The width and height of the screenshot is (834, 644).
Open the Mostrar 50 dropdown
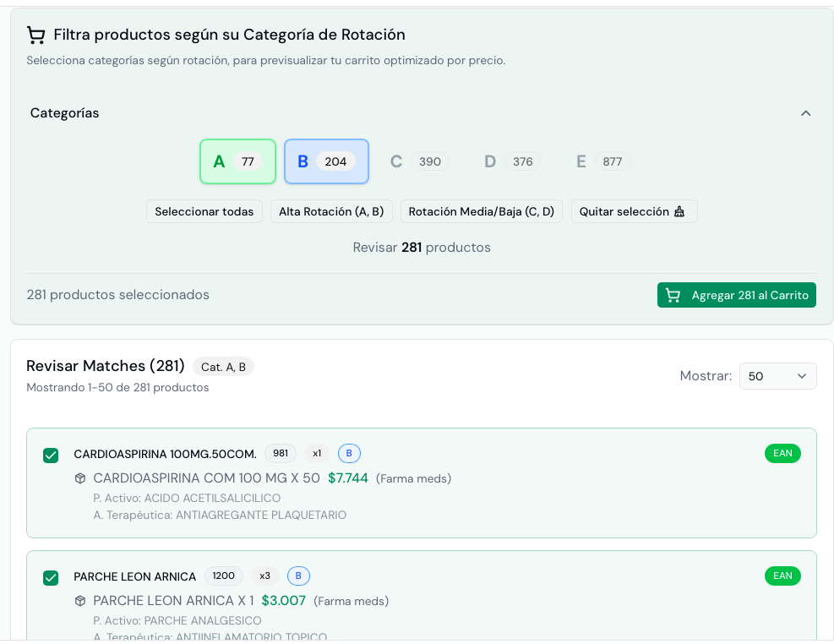pos(777,376)
